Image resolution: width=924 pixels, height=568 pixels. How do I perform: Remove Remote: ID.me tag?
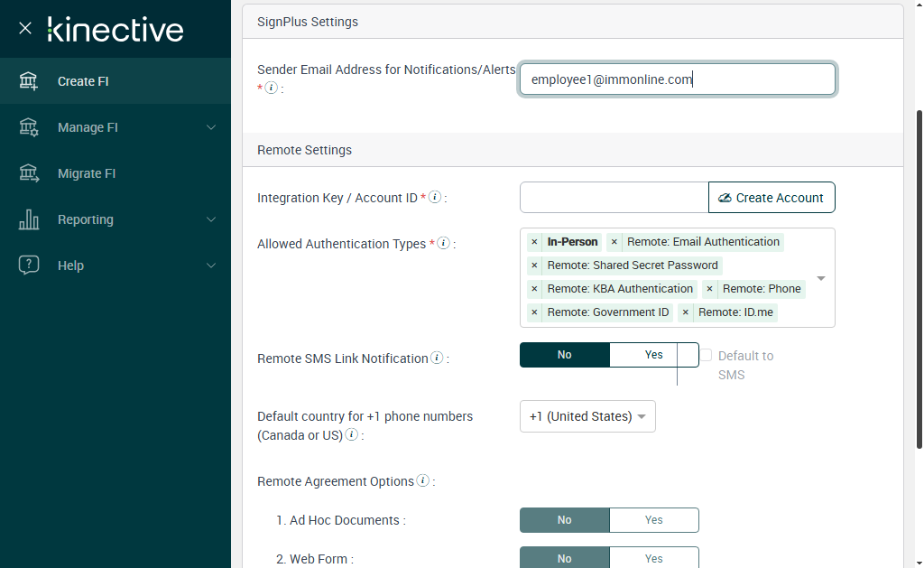click(686, 312)
